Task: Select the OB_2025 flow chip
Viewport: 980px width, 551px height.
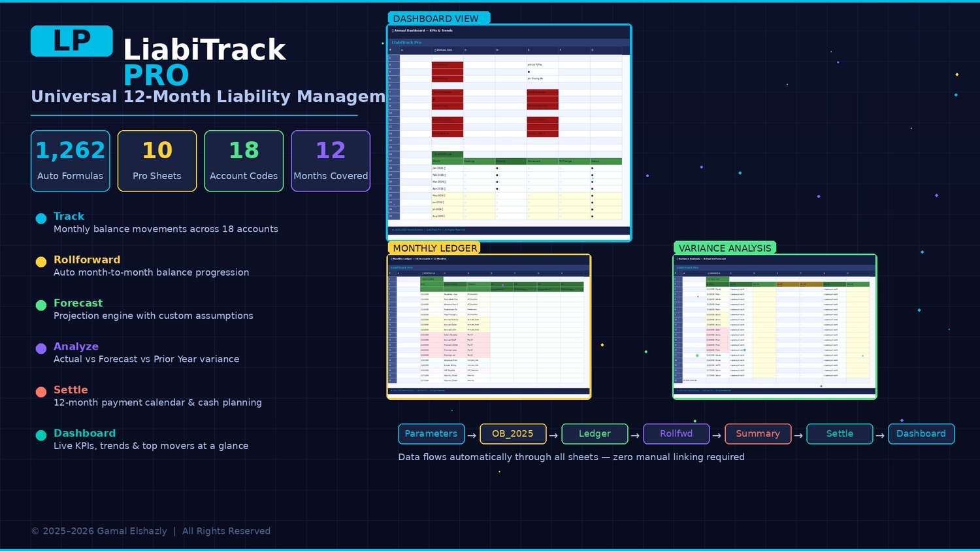Action: click(x=513, y=434)
